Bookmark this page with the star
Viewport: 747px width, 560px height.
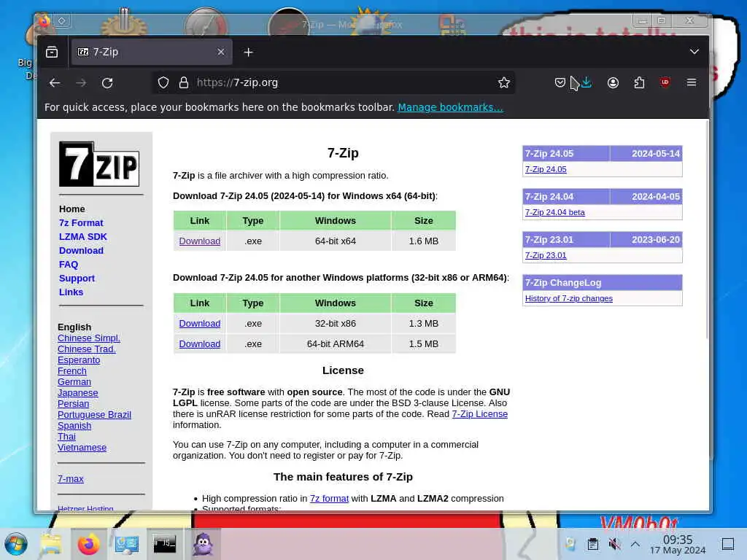(503, 83)
